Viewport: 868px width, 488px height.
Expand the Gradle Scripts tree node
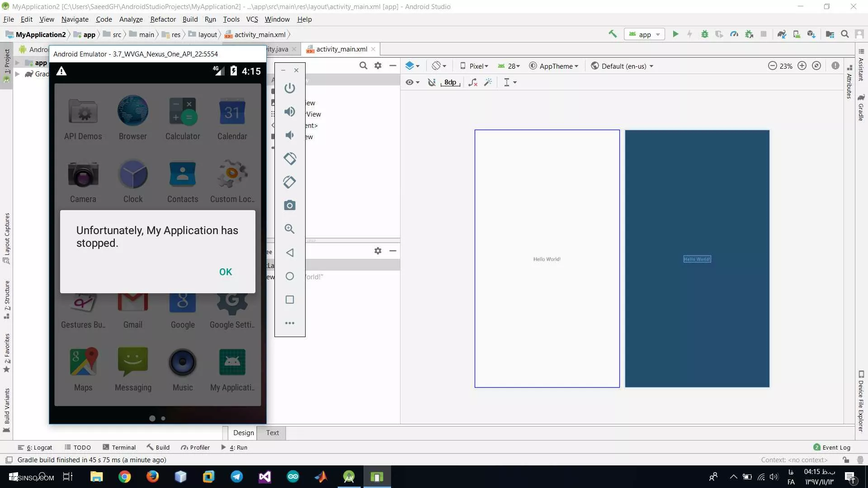coord(17,74)
